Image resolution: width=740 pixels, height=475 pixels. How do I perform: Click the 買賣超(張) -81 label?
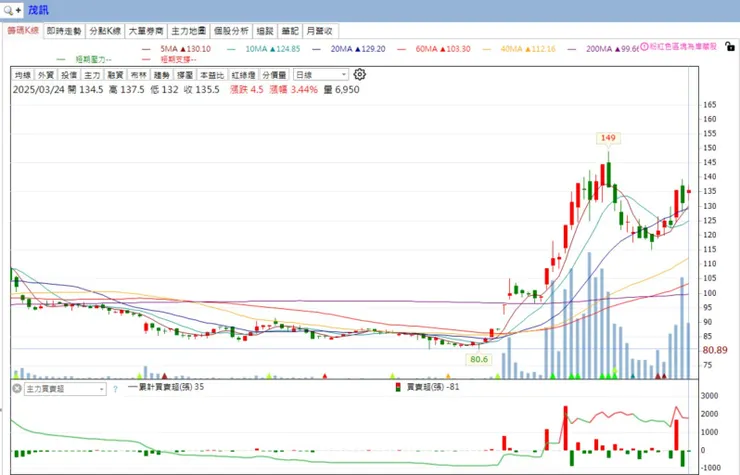pyautogui.click(x=433, y=387)
